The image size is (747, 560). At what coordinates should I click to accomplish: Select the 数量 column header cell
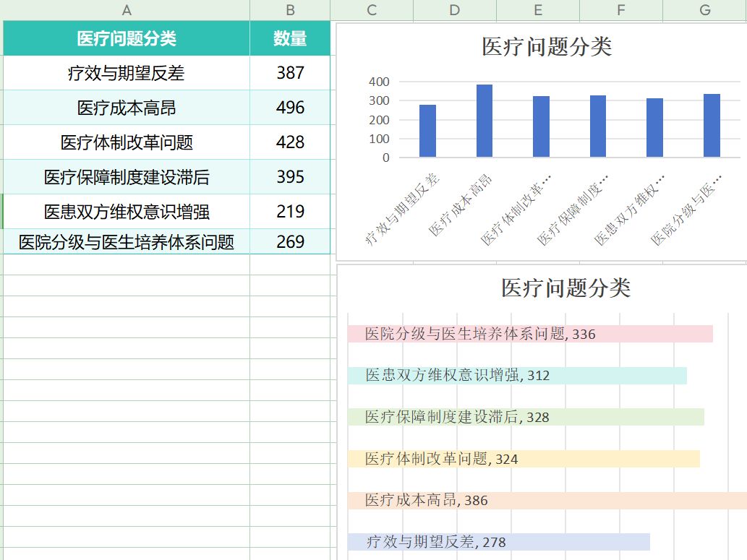click(x=290, y=38)
